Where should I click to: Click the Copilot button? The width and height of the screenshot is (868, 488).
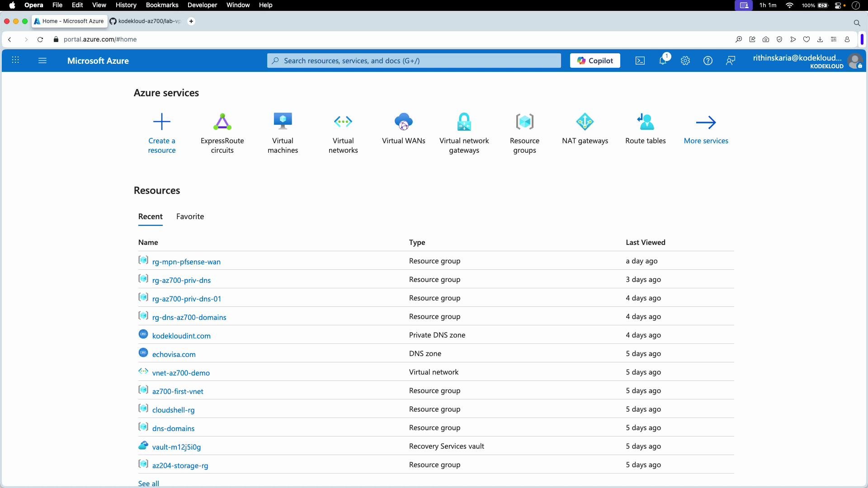(x=595, y=61)
